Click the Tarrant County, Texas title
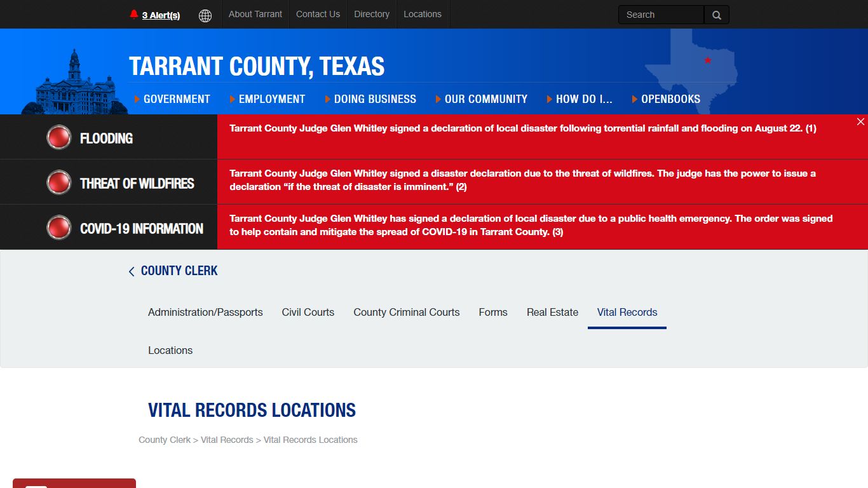The width and height of the screenshot is (868, 488). pos(257,66)
